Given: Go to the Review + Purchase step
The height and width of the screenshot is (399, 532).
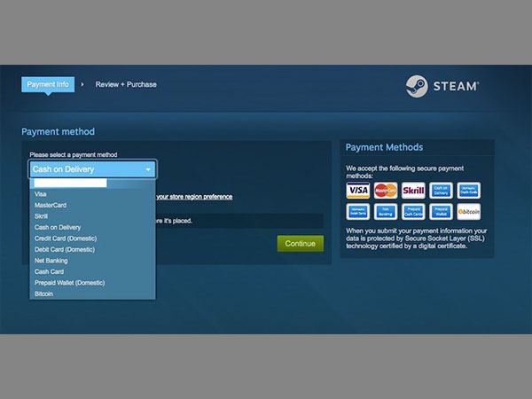Looking at the screenshot, I should [x=126, y=84].
